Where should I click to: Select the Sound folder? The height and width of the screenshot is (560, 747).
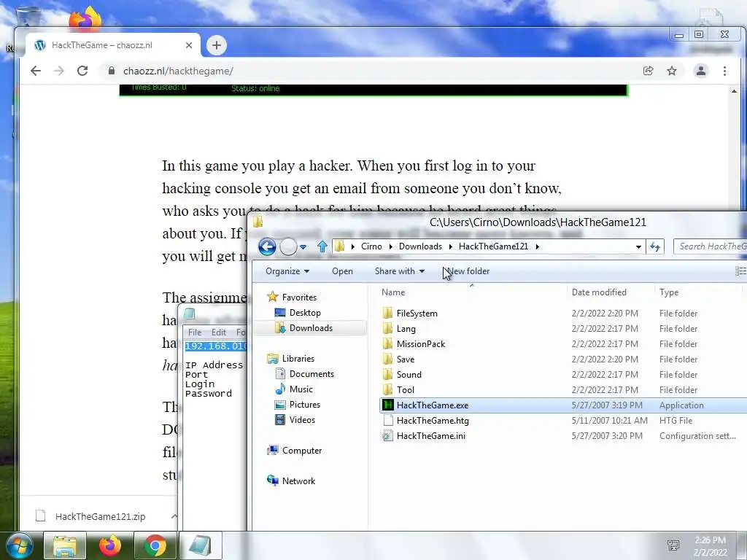[409, 374]
